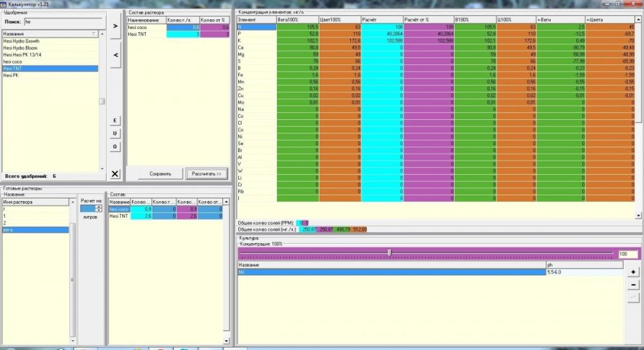Image resolution: width=644 pixels, height=350 pixels.
Task: Click the X delete fertilizer button
Action: click(115, 174)
